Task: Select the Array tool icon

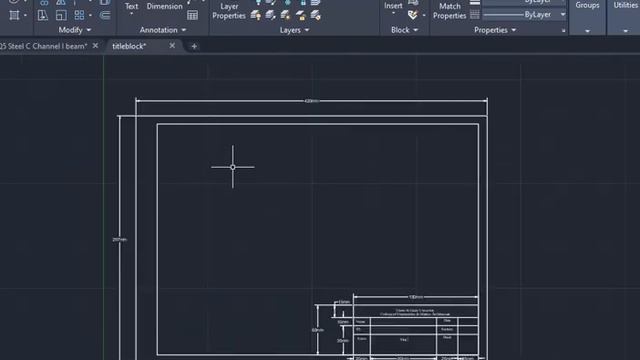Action: [x=79, y=16]
